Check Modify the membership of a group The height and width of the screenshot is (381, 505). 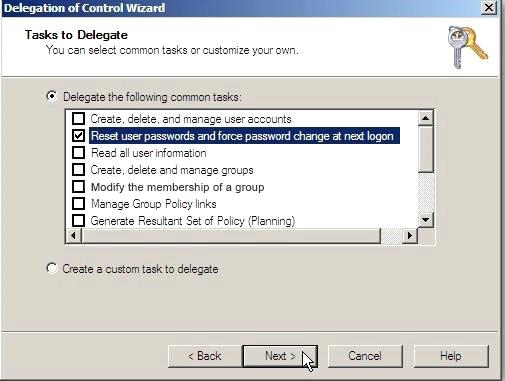pos(78,186)
